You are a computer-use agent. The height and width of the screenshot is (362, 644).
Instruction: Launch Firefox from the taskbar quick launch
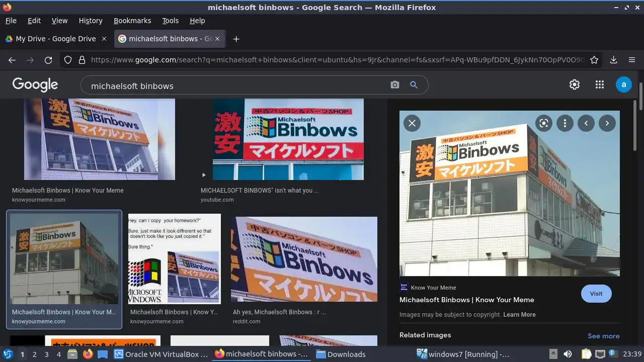(x=88, y=354)
